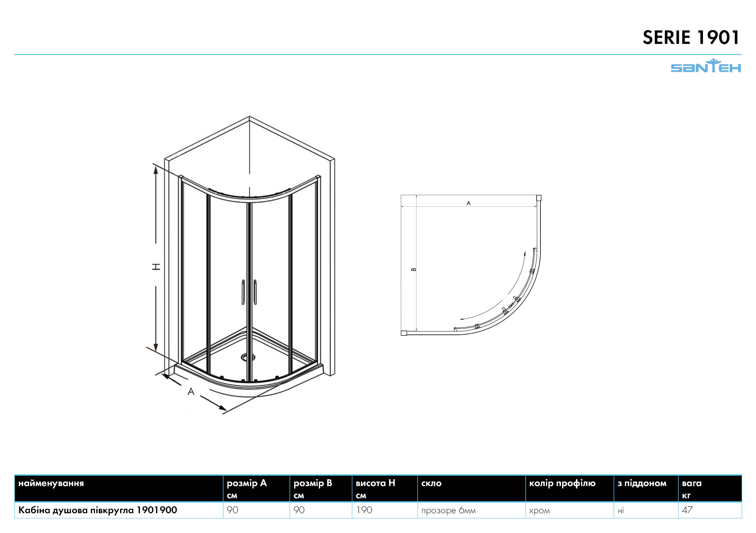Click the A label below isometric drawing

pyautogui.click(x=191, y=392)
